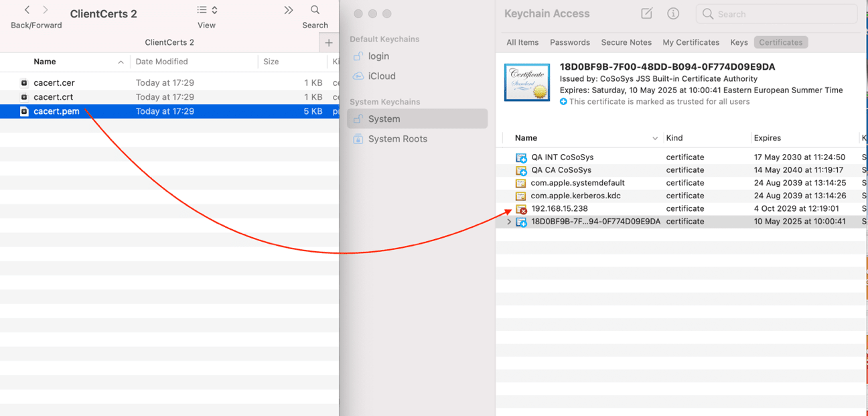Viewport: 868px width, 416px height.
Task: Click expiry date 10 May 2025 at 10:00:41
Action: click(800, 221)
